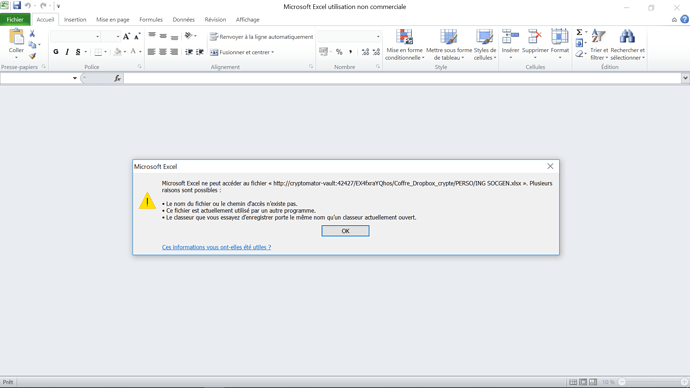This screenshot has width=690, height=388.
Task: Switch to the Mise en page tab
Action: [113, 19]
